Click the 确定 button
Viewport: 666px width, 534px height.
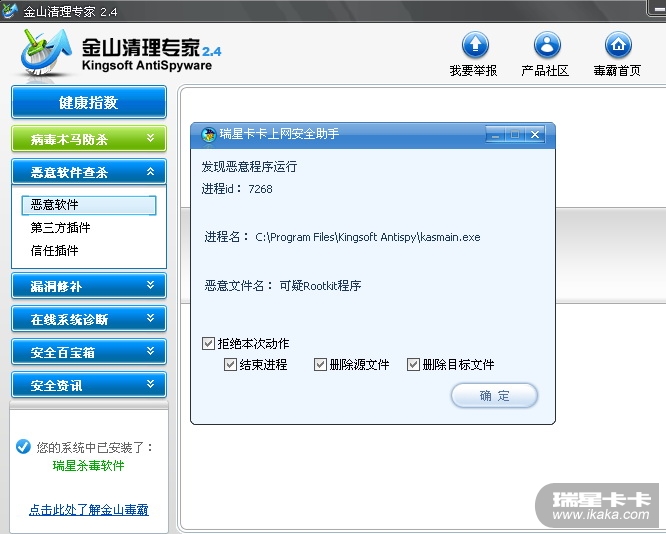tap(494, 396)
